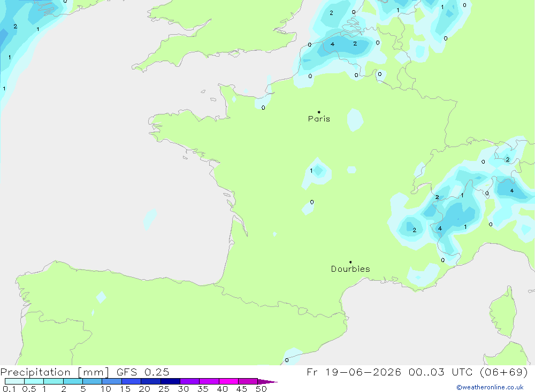Image resolution: width=535 pixels, height=392 pixels.
Task: Click the legend's over-50 arrow tip
Action: pos(268,382)
